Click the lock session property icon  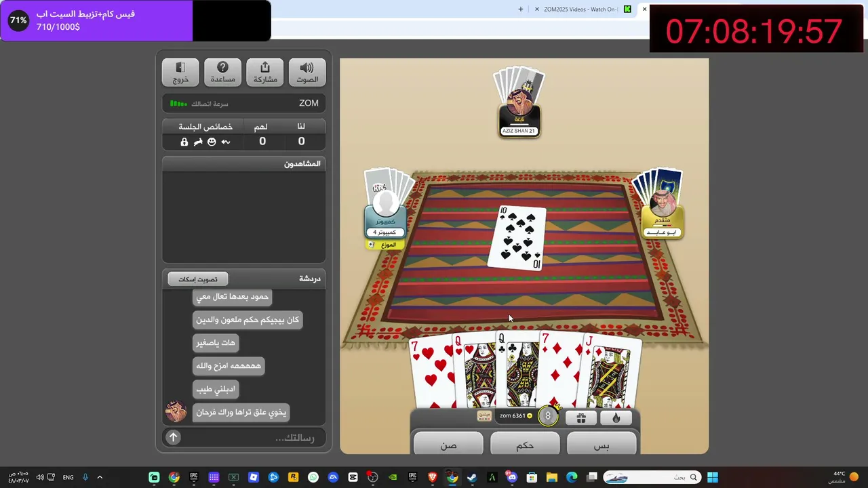click(184, 142)
